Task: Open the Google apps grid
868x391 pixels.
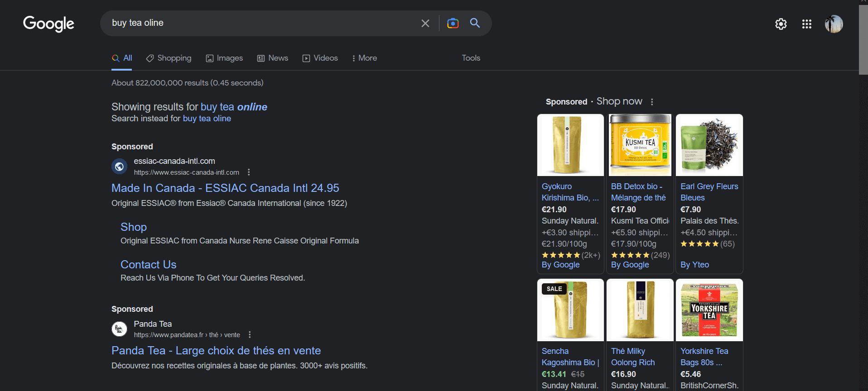Action: coord(806,24)
